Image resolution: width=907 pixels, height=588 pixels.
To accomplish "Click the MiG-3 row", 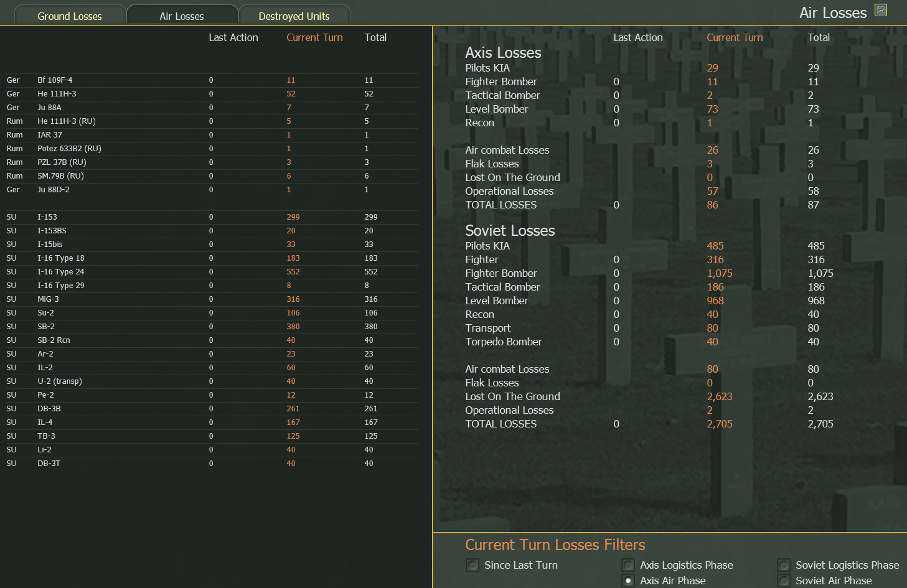I will 212,299.
